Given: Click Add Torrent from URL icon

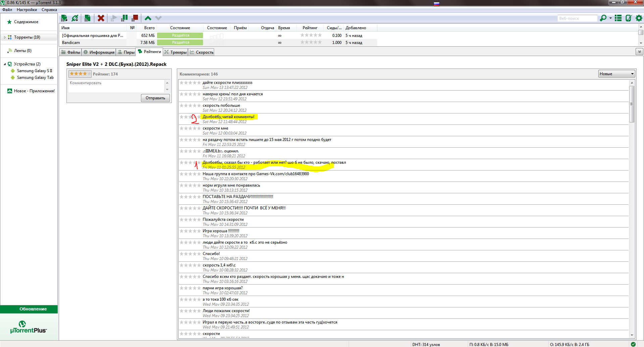Looking at the screenshot, I should (x=75, y=18).
